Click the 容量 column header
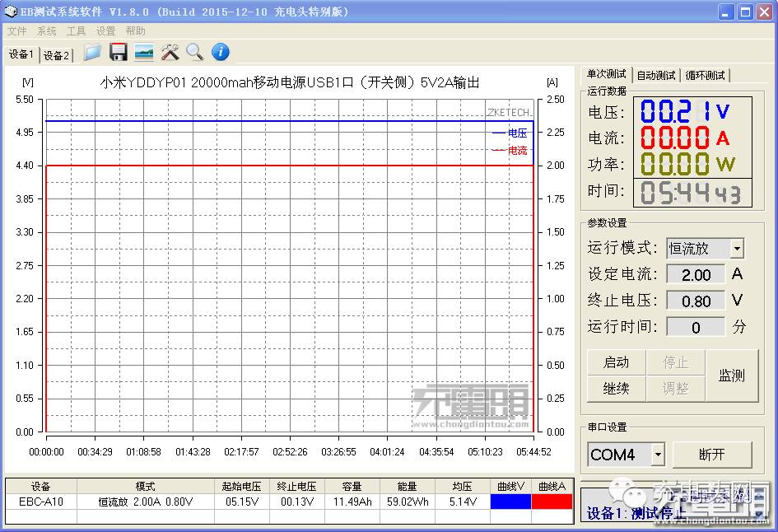The image size is (778, 532). 352,487
